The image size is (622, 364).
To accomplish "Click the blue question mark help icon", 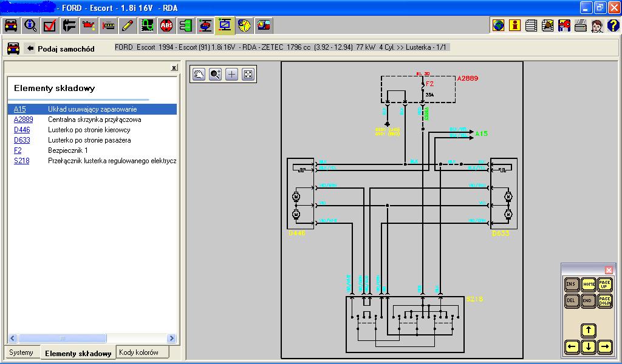I will click(613, 25).
